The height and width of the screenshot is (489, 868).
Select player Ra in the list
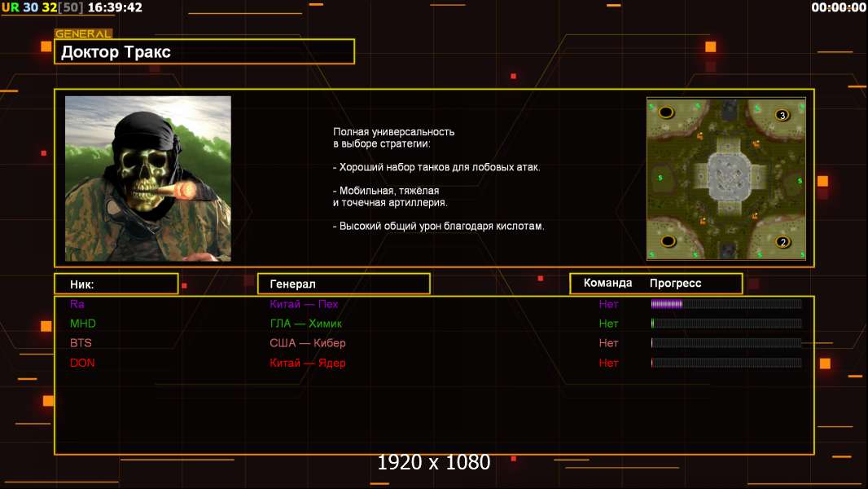tap(77, 304)
